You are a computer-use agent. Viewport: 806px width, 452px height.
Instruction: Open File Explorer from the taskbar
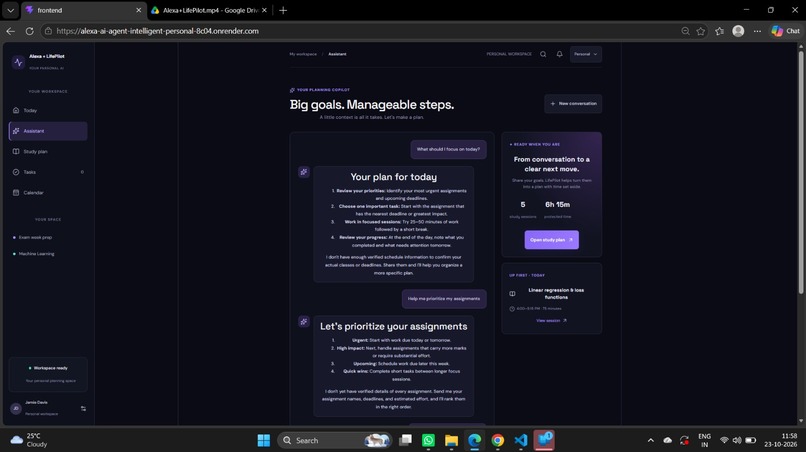tap(451, 440)
